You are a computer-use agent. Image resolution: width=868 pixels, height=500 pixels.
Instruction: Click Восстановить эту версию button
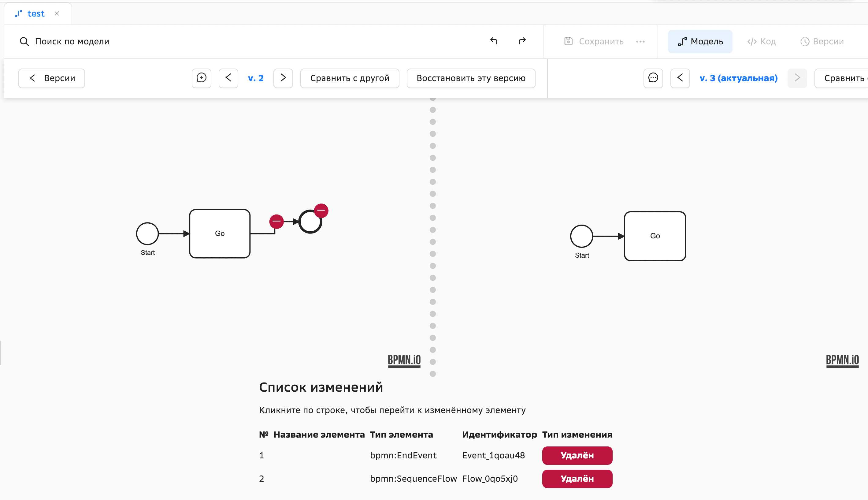(x=471, y=78)
